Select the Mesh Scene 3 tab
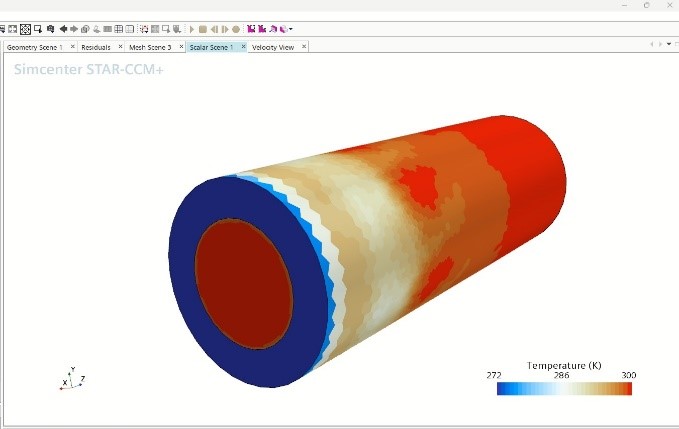 click(149, 47)
